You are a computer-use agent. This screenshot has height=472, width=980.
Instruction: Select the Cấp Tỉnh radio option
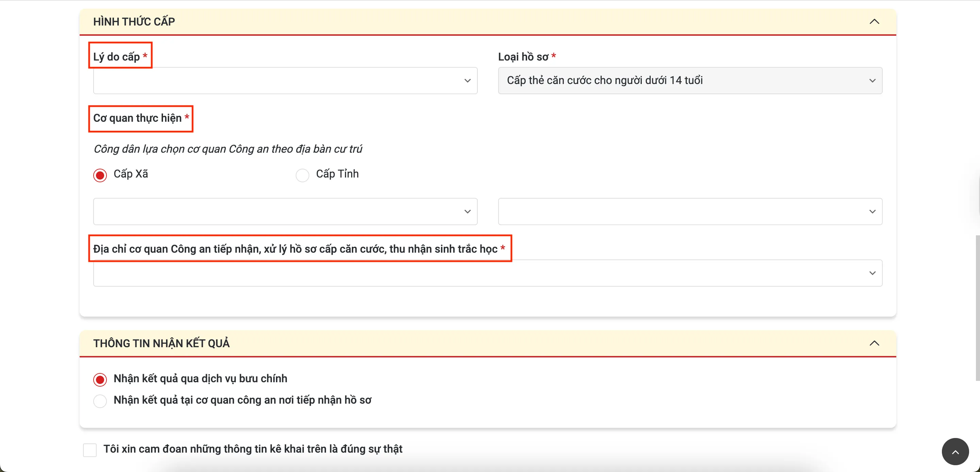click(303, 175)
